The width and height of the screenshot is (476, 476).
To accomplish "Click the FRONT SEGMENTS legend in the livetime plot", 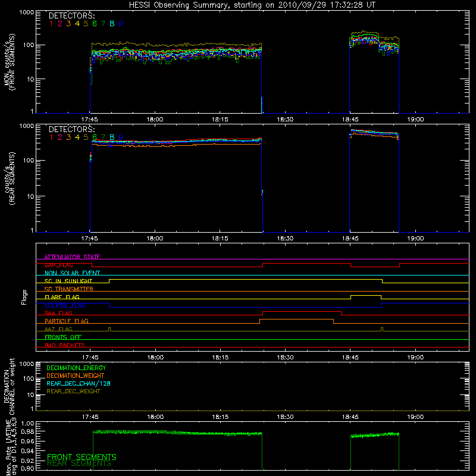I will [82, 457].
